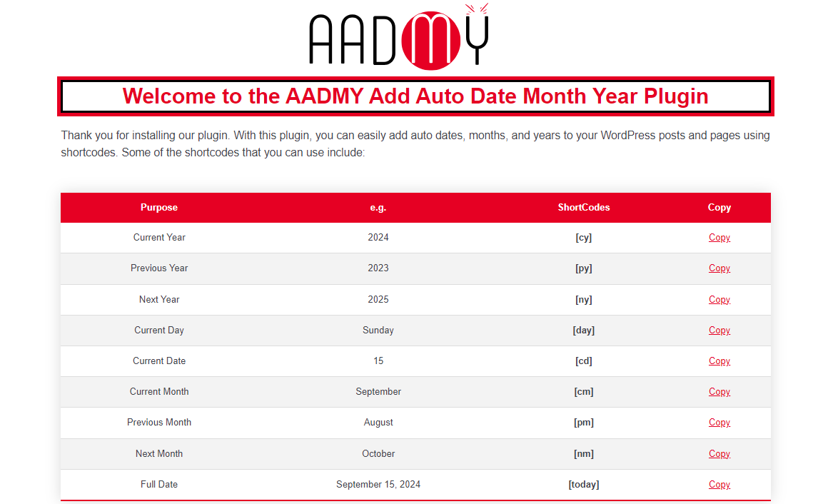Click the Copy column header
Viewport: 823px width, 504px height.
point(719,208)
